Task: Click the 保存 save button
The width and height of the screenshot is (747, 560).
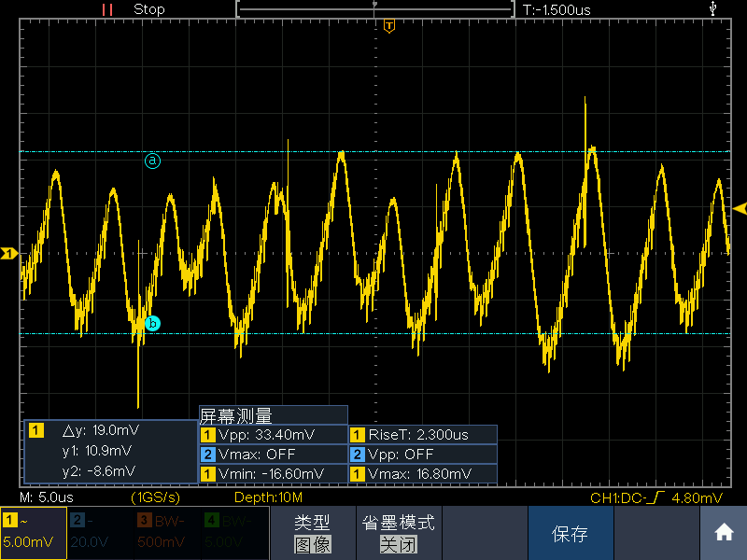Action: [571, 532]
